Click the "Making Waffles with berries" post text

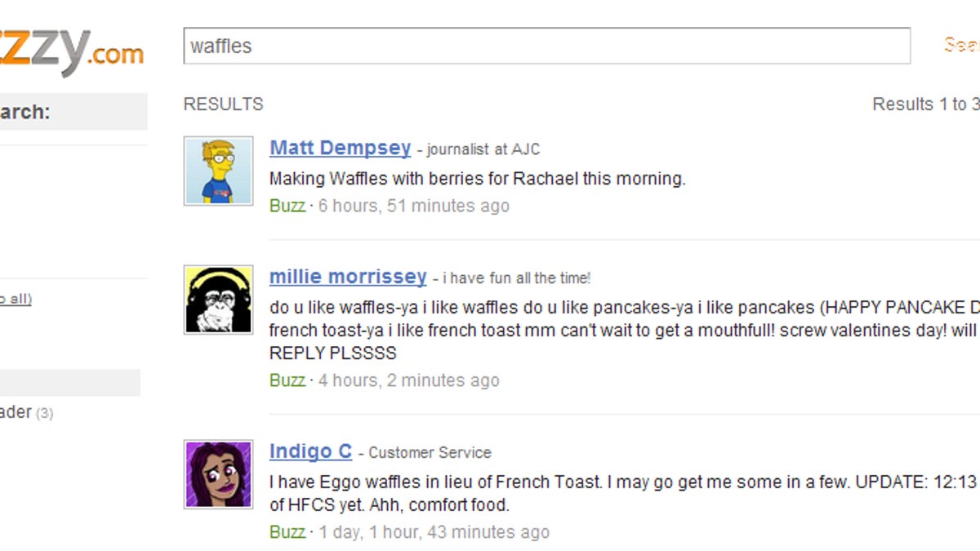click(x=477, y=179)
